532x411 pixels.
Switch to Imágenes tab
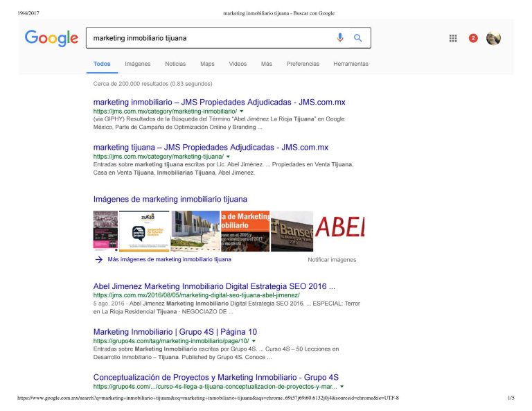[x=137, y=64]
